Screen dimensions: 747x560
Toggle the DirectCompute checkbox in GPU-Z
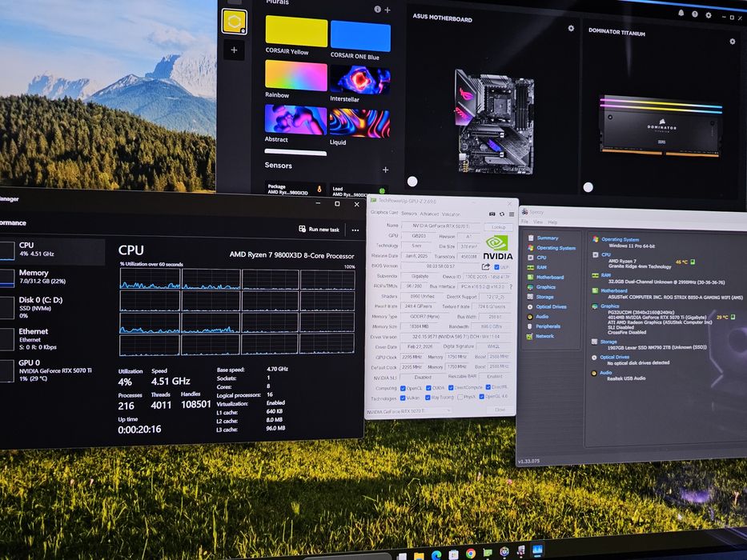(x=451, y=388)
